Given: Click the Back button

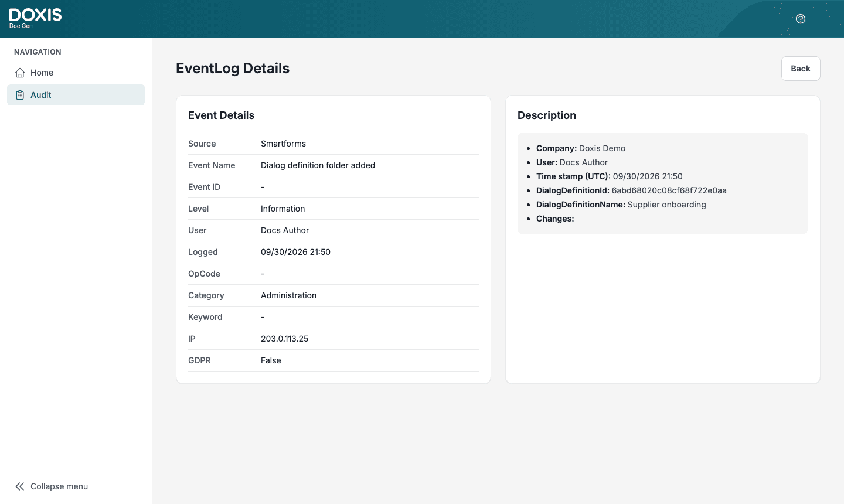Looking at the screenshot, I should coord(801,69).
